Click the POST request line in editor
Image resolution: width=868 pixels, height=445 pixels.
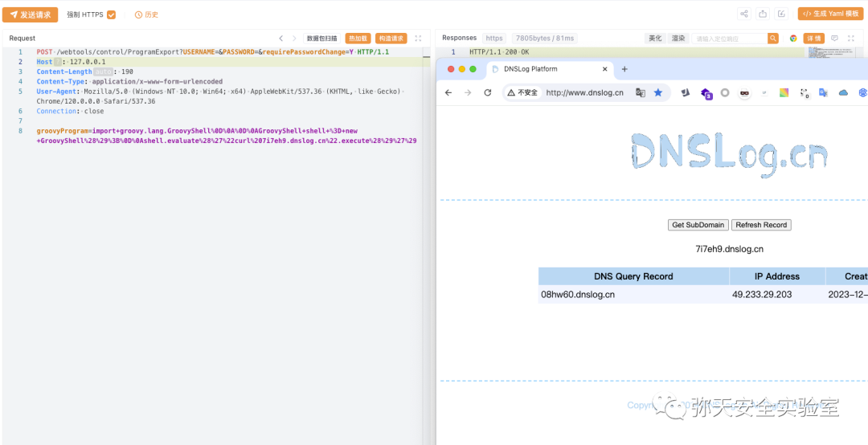[213, 51]
